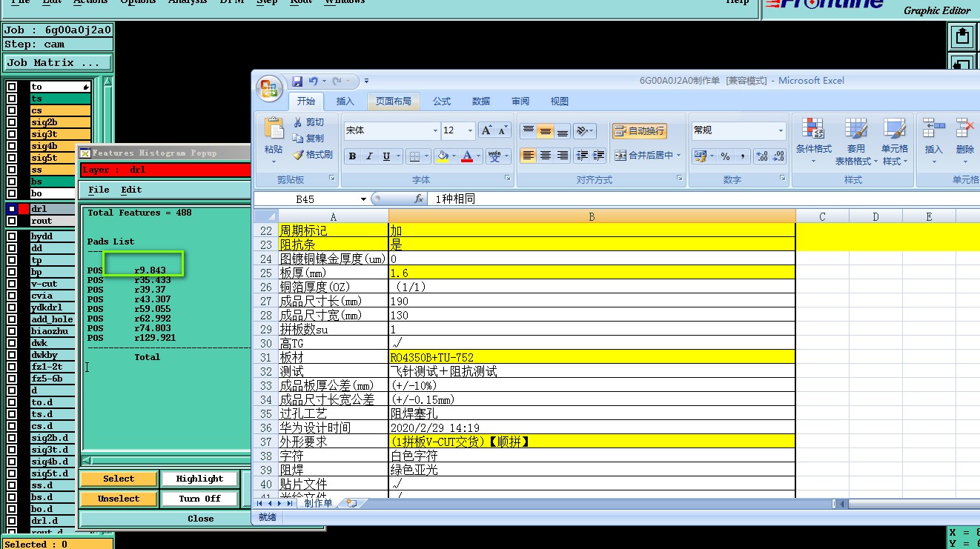The image size is (980, 549).
Task: Switch to Data (数据) ribbon tab
Action: [x=481, y=101]
